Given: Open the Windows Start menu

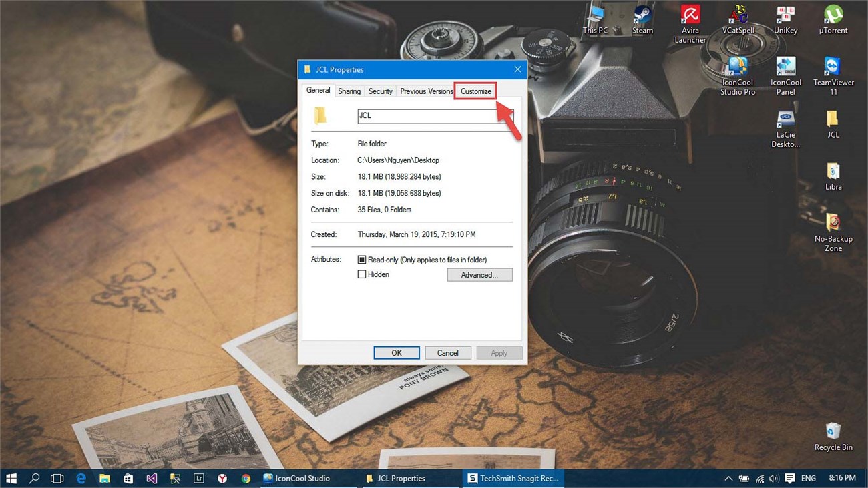Looking at the screenshot, I should click(x=11, y=478).
